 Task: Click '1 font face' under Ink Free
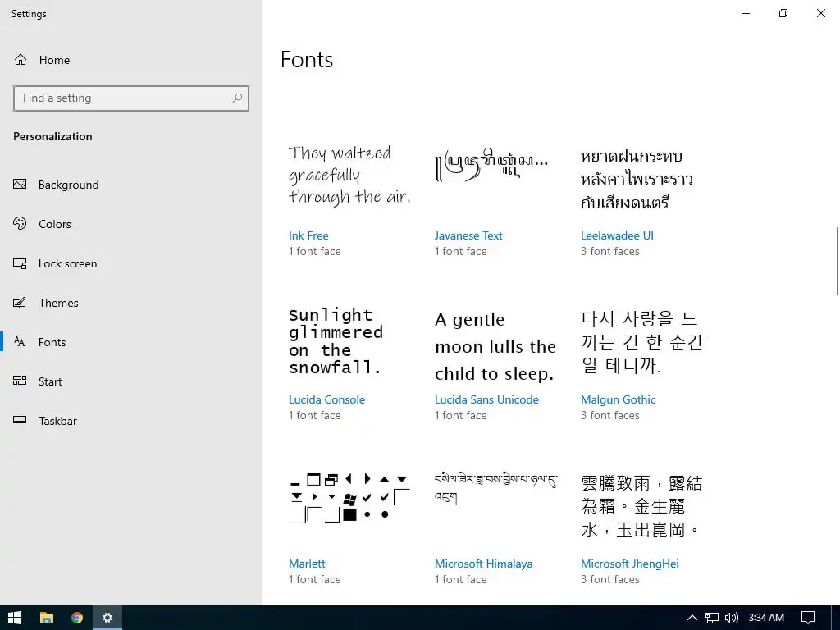[314, 251]
